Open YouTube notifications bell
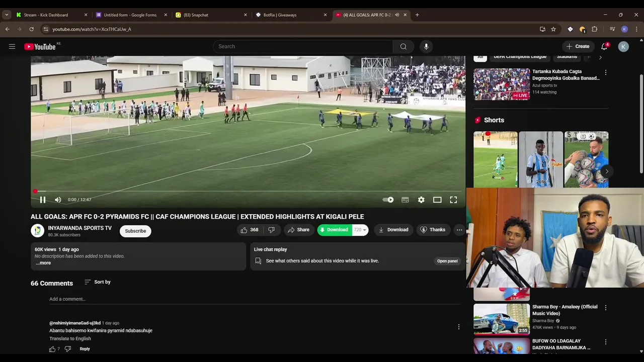Screen dimensions: 644x362 point(604,46)
